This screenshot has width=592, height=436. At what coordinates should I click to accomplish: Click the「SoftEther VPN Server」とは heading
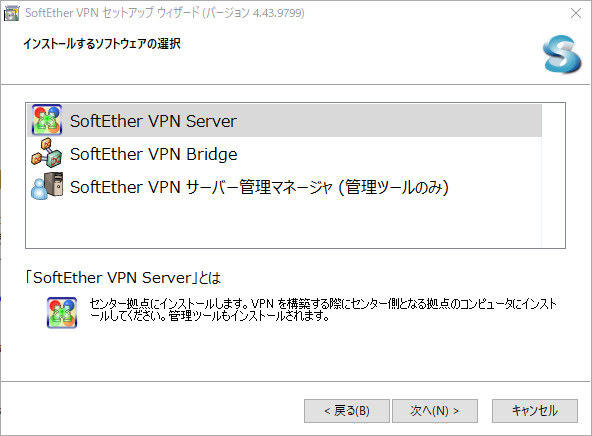click(x=123, y=278)
